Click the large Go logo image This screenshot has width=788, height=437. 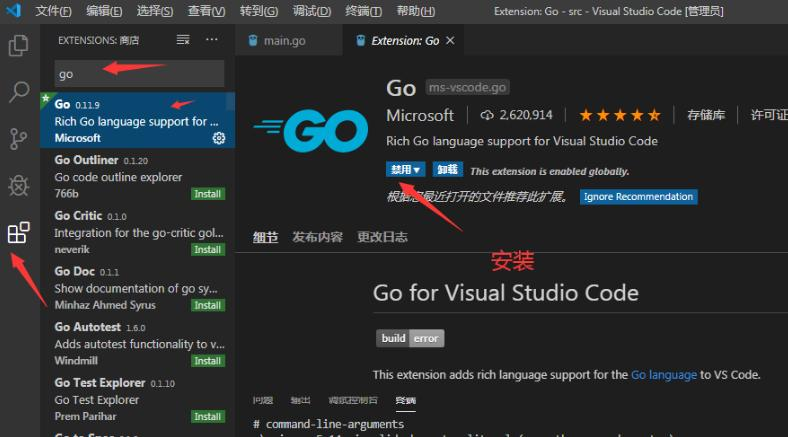311,130
